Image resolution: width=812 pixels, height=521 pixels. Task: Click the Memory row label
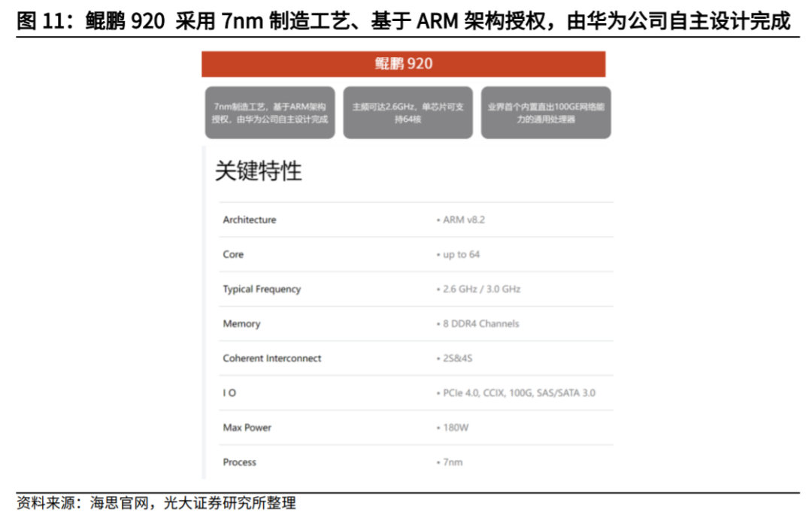click(241, 324)
